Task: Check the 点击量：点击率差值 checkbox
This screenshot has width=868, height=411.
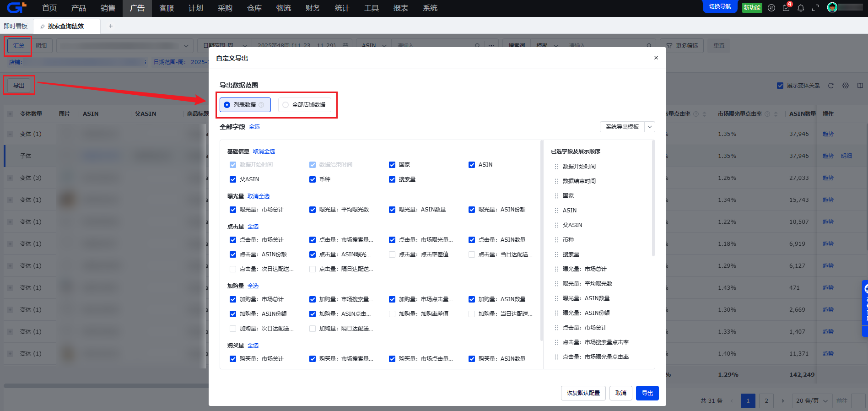Action: [392, 254]
